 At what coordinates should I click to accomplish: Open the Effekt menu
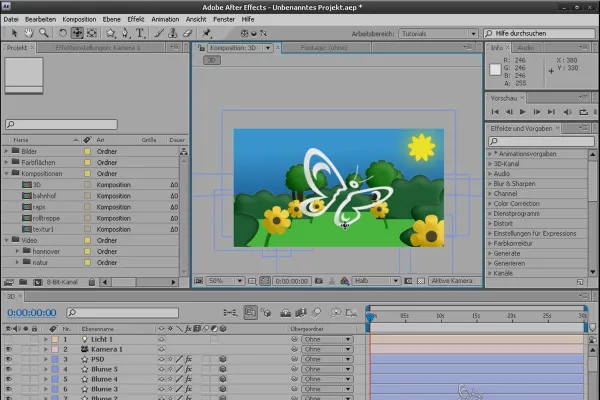(x=136, y=19)
